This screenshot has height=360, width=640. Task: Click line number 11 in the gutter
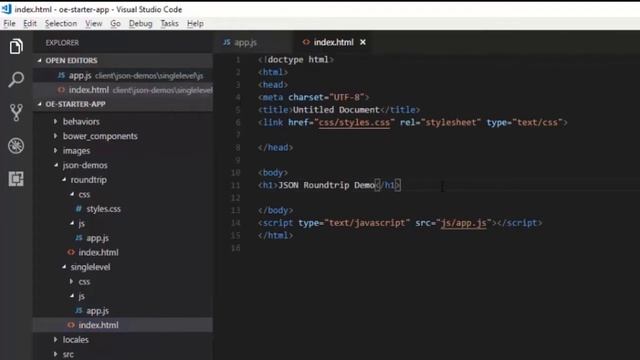coord(236,185)
